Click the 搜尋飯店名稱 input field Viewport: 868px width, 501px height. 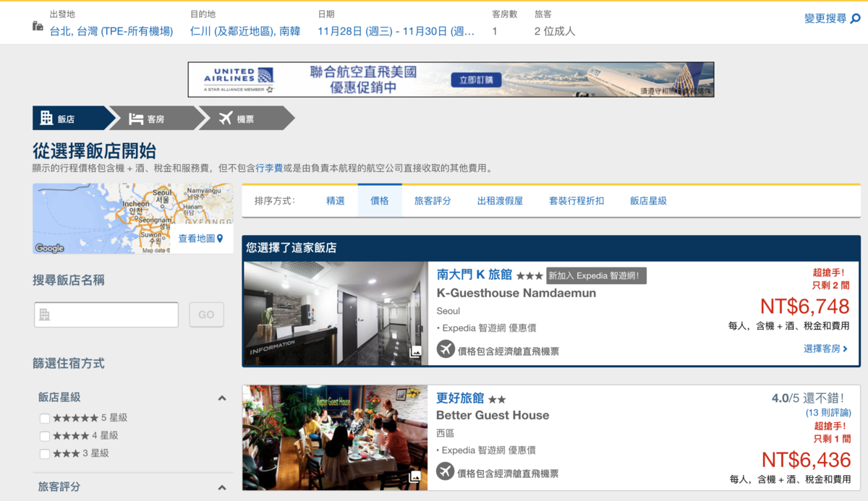(x=106, y=314)
